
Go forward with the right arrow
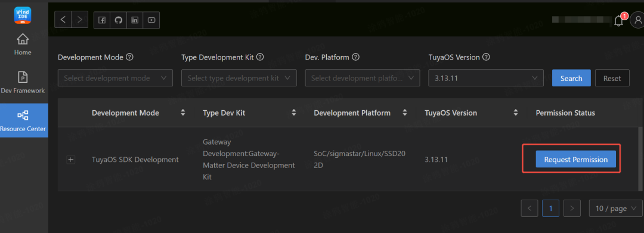coord(80,19)
